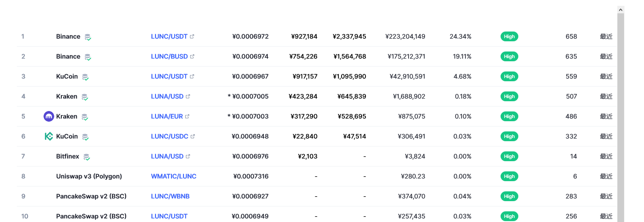
Task: Click the vertical scrollbar on the right
Action: click(621, 115)
